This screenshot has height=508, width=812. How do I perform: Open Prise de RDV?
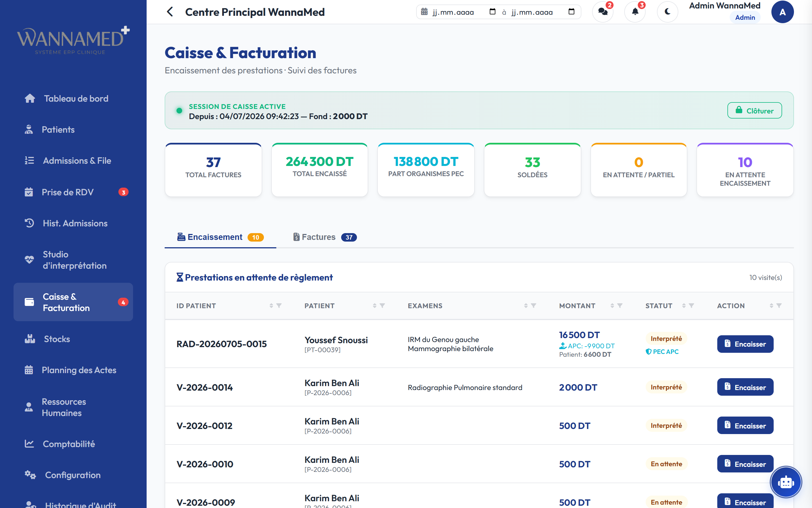pos(73,192)
